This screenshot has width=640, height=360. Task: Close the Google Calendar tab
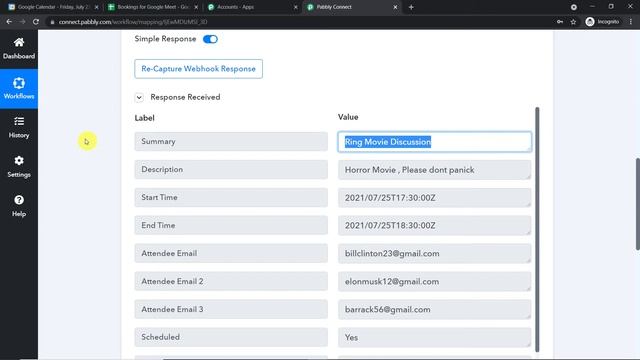coord(96,7)
